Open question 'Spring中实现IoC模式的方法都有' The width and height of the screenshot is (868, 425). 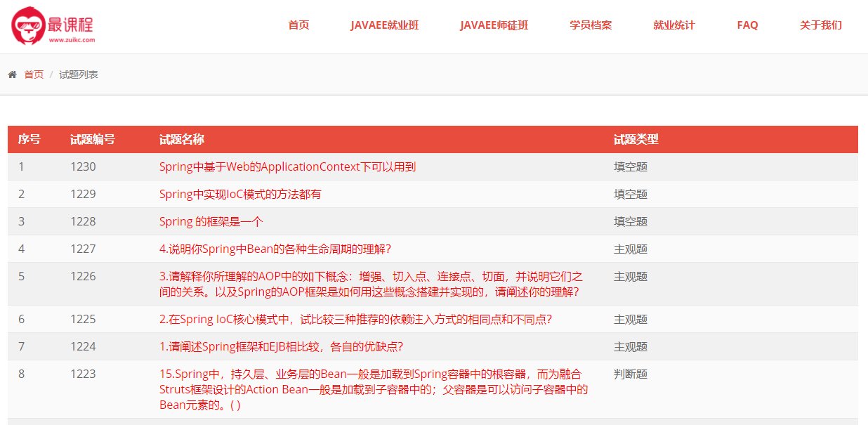(240, 194)
